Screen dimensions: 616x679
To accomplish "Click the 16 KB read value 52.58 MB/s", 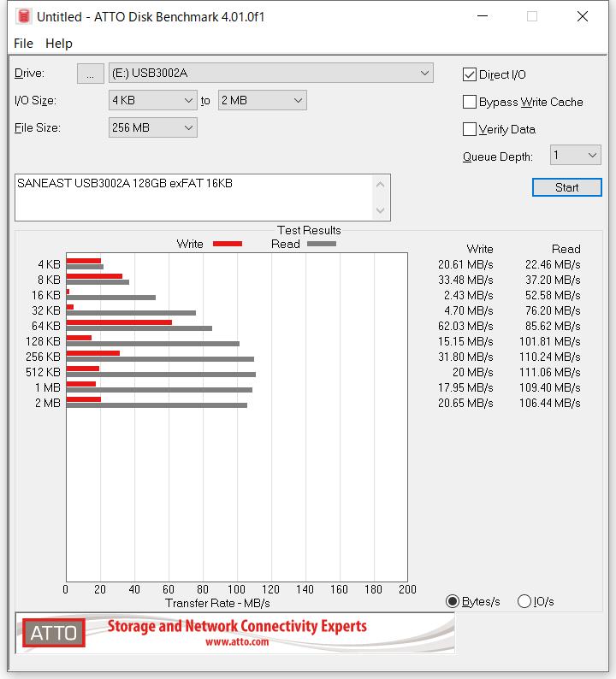I will 553,295.
